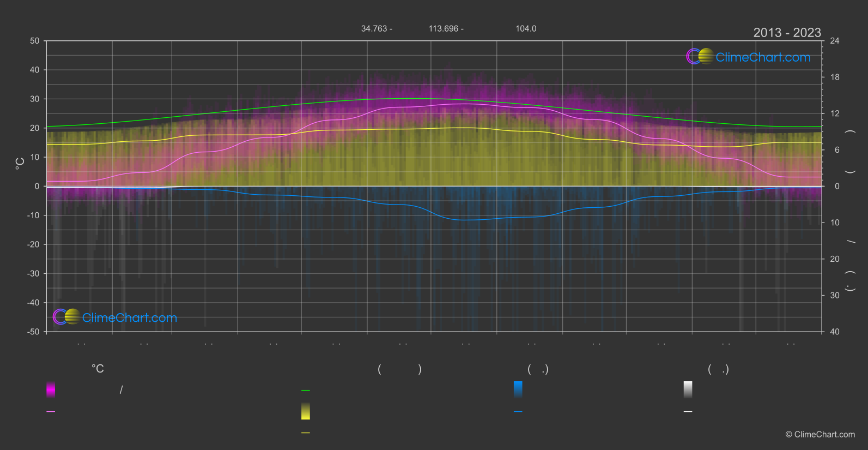The width and height of the screenshot is (868, 450).
Task: Click the blue gradient precipitation legend swatch
Action: 518,389
